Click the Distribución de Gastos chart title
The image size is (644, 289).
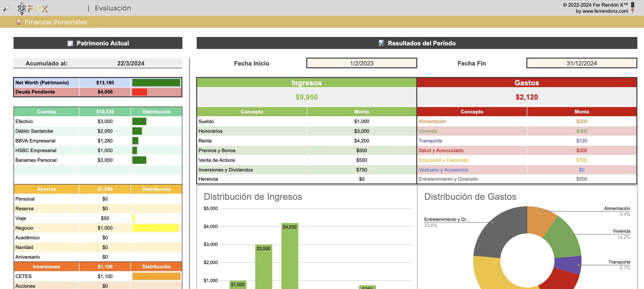pyautogui.click(x=470, y=197)
